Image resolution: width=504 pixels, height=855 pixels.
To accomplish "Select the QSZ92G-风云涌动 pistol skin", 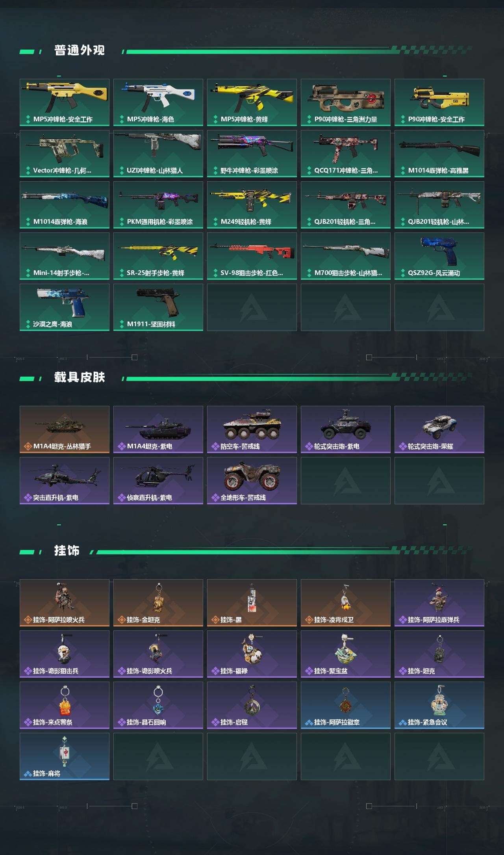I will (x=439, y=256).
